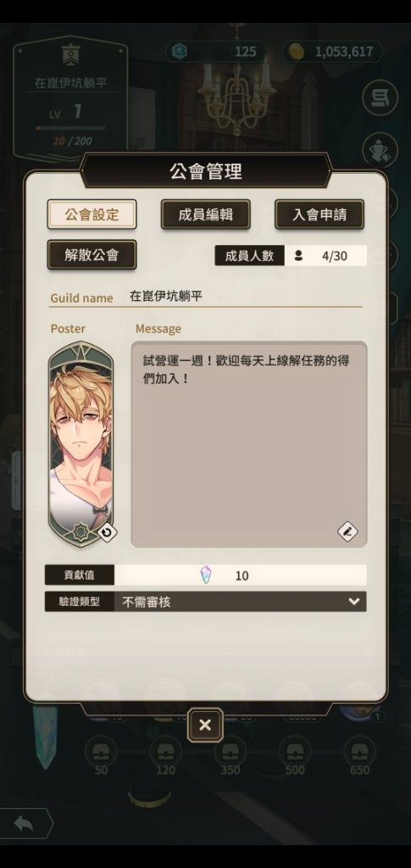
Task: Click the guild poster character portrait
Action: pyautogui.click(x=81, y=444)
